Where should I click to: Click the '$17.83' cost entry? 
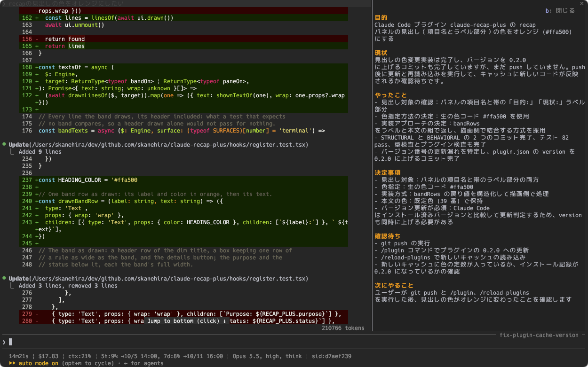(48, 356)
